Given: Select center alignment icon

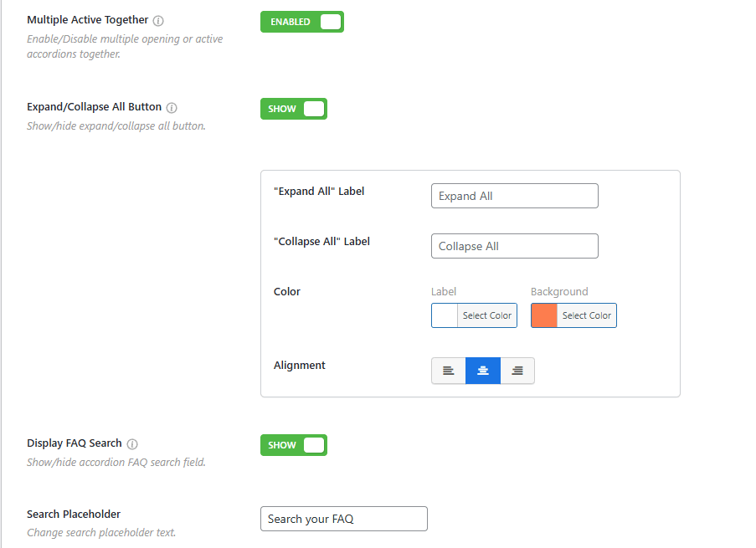Looking at the screenshot, I should coord(483,371).
